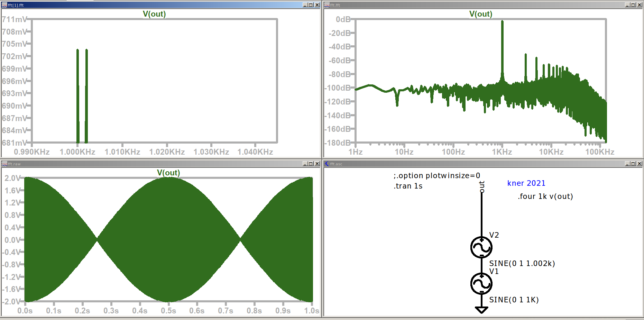Click the ;.option plotwinsize=0 comment
The width and height of the screenshot is (644, 320).
436,176
